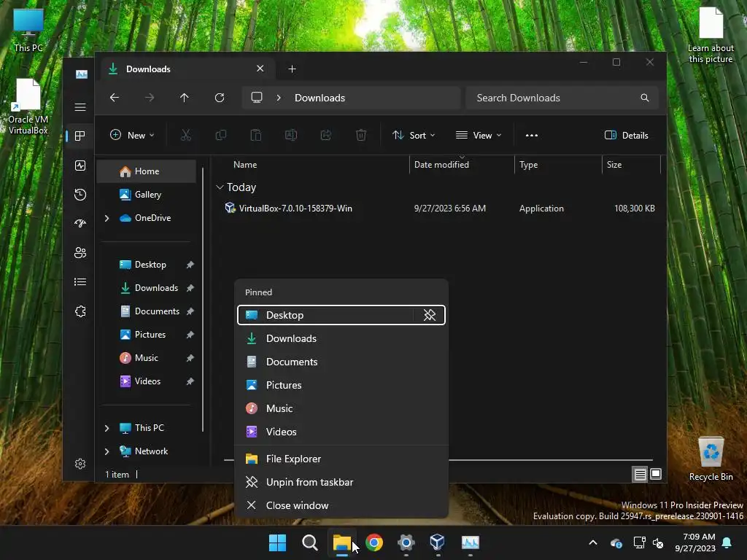Close the Downloads tab
This screenshot has width=747, height=560.
click(x=260, y=69)
